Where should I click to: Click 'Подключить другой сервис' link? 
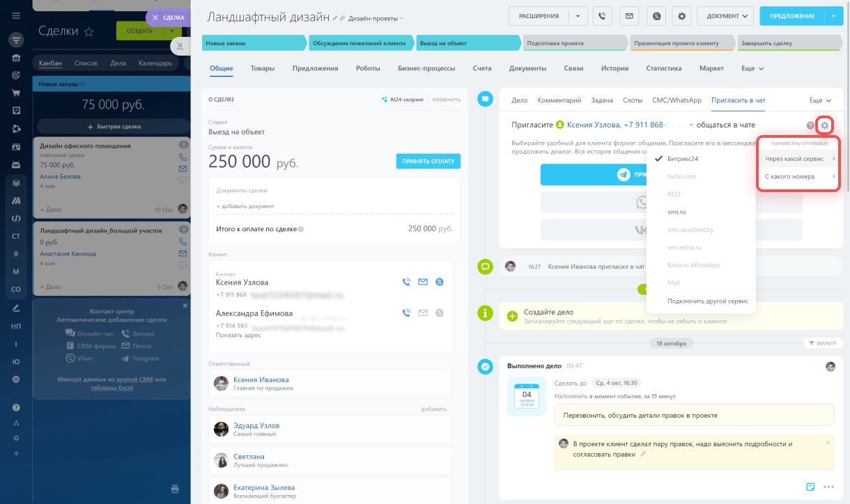707,301
